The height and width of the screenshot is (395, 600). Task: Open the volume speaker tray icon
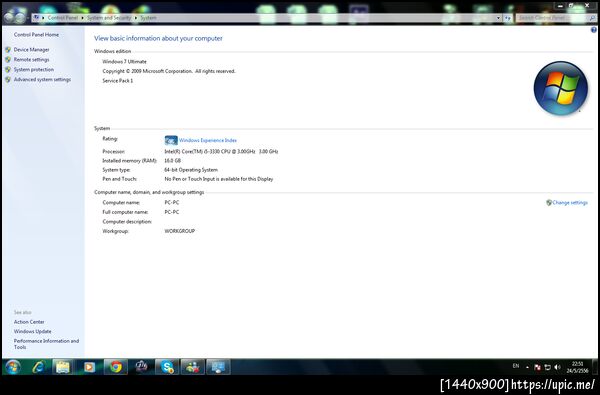(558, 367)
